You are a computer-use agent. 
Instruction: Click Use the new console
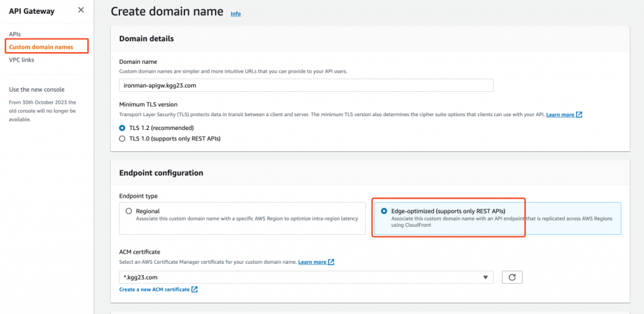(36, 89)
